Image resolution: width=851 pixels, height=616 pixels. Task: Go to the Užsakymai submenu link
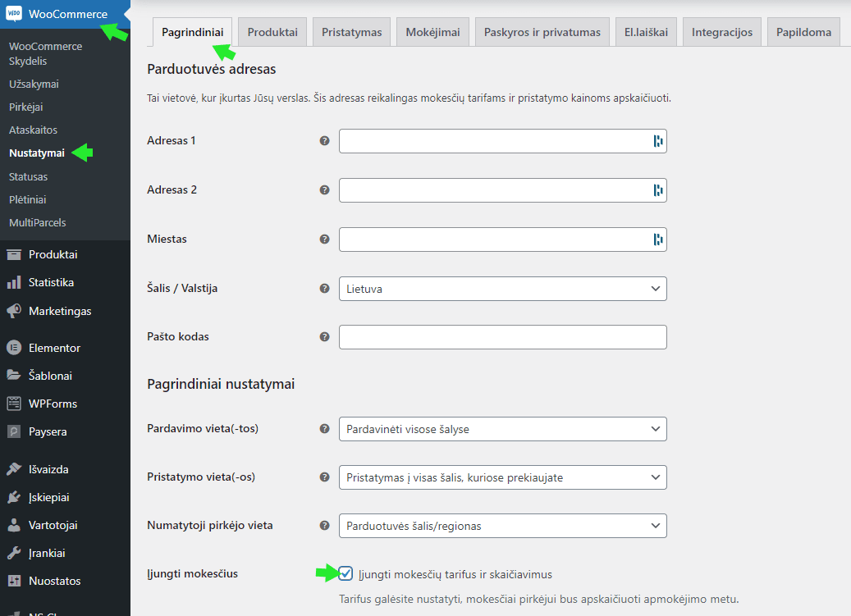point(34,84)
